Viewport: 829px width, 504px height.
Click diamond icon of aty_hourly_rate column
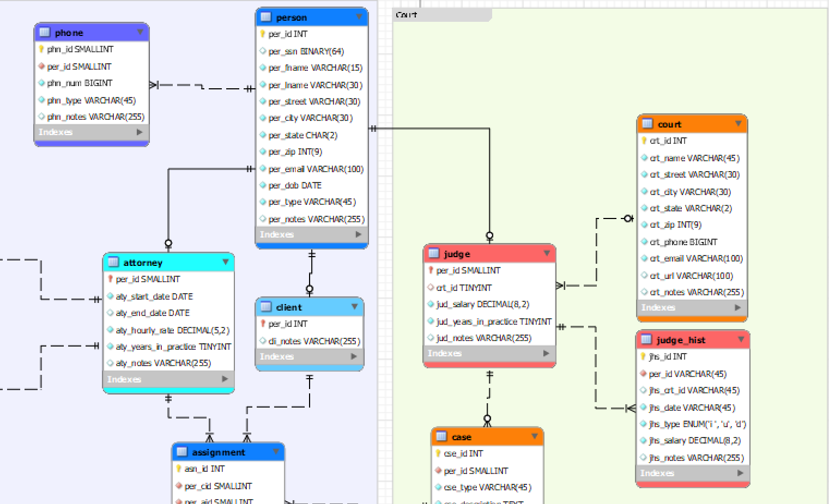110,330
